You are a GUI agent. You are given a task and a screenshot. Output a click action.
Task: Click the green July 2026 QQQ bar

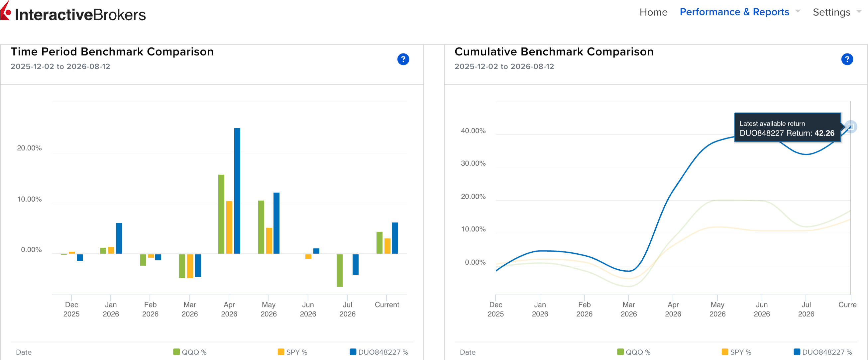point(339,270)
